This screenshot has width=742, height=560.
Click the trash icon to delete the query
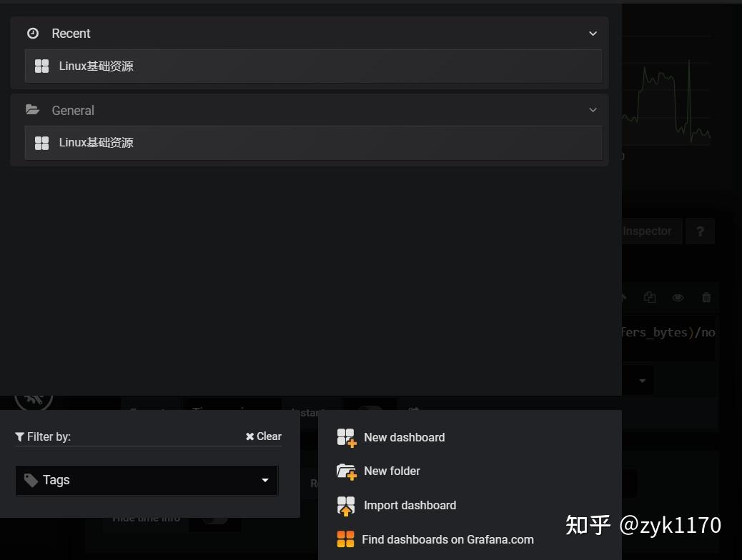coord(706,297)
